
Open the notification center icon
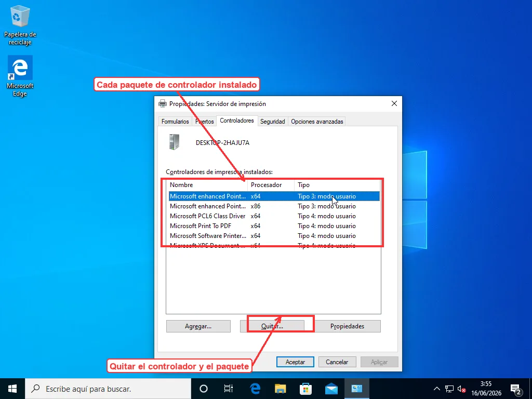(516, 389)
